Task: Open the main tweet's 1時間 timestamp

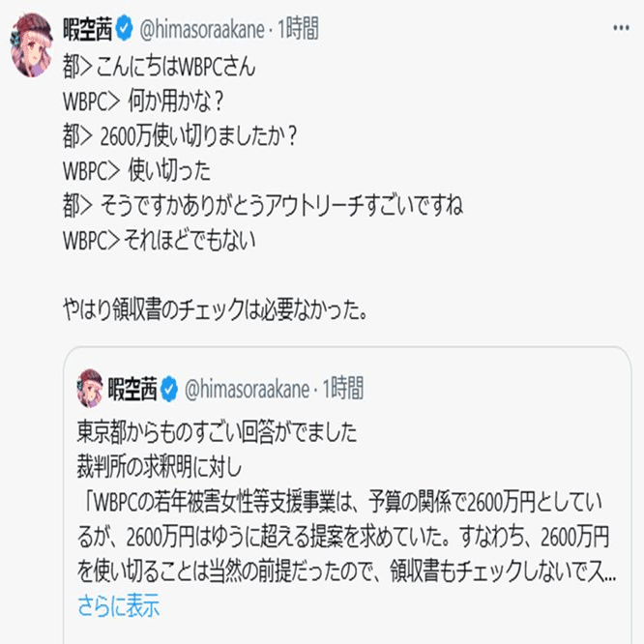Action: 298,29
